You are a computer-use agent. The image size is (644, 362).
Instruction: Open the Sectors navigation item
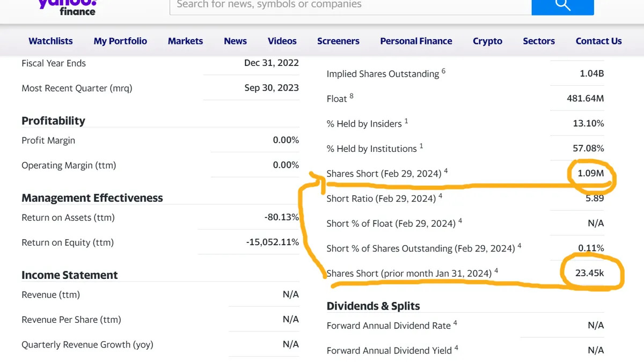[x=539, y=41]
